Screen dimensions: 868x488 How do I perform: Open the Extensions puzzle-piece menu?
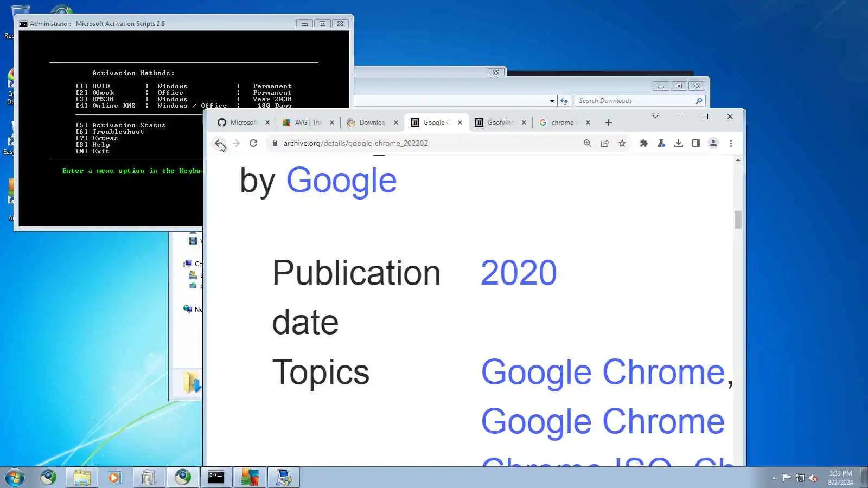click(x=644, y=143)
